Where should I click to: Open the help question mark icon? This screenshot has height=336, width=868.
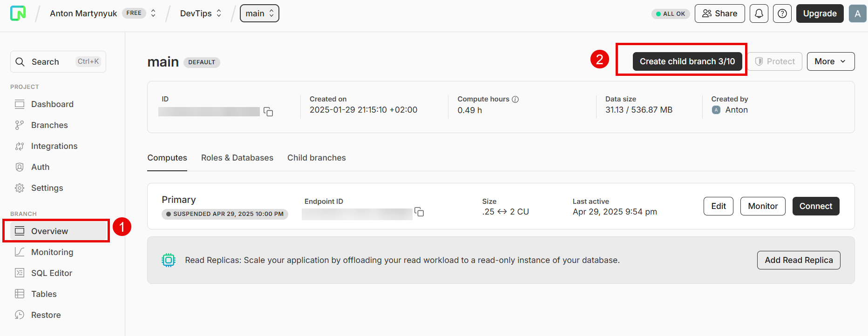coord(782,13)
